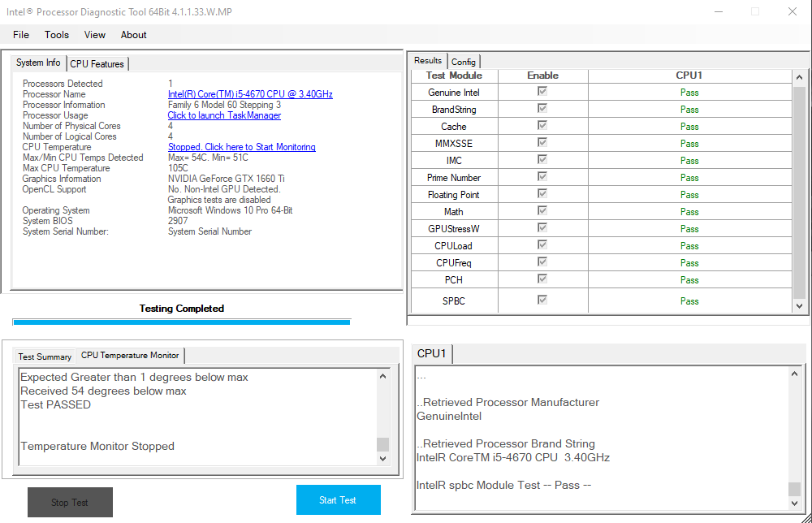The width and height of the screenshot is (812, 523).
Task: Click the Intel Core i5-4670 processor name link
Action: click(x=250, y=94)
